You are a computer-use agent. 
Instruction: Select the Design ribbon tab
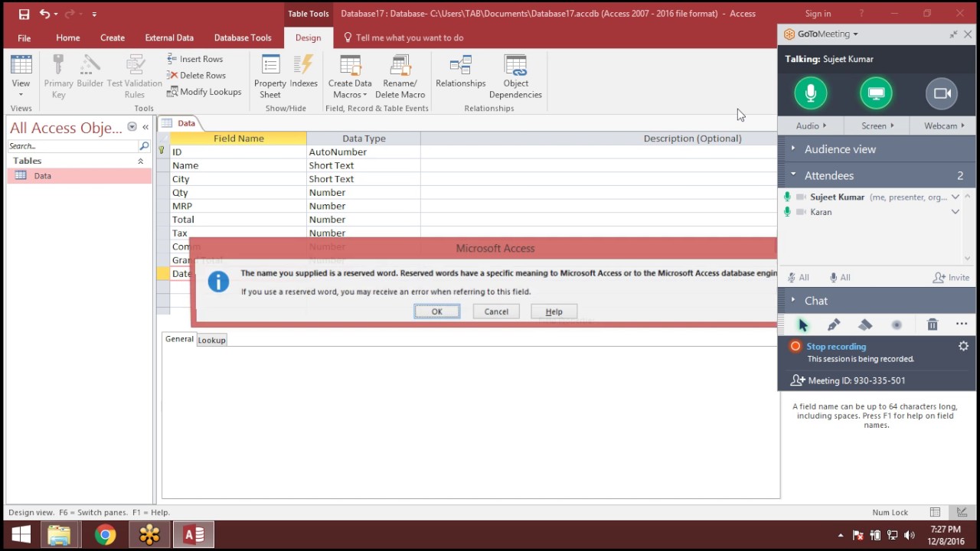click(x=309, y=37)
